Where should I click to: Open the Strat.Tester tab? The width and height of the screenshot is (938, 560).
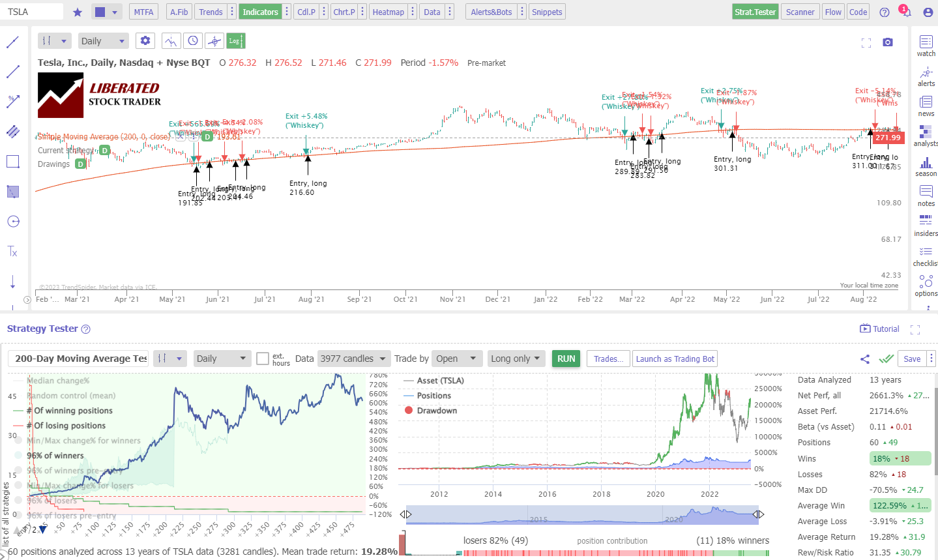pos(755,11)
